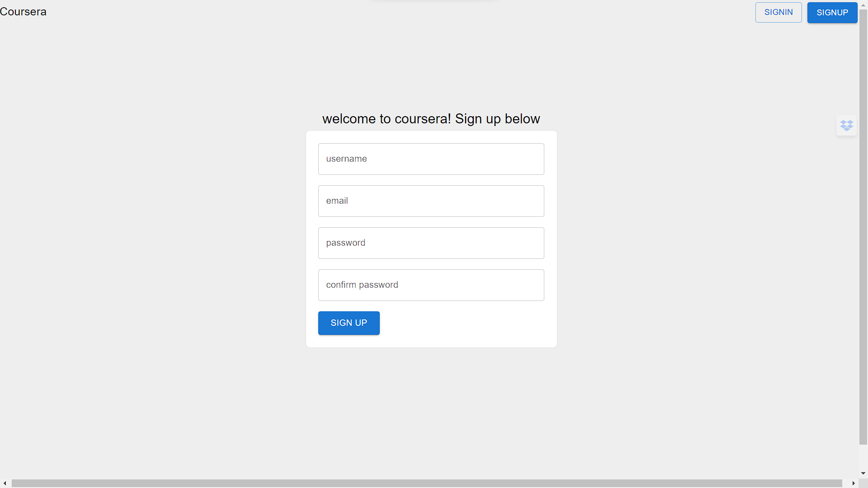Select the Coursera logo text
The width and height of the screenshot is (868, 488).
tap(23, 12)
